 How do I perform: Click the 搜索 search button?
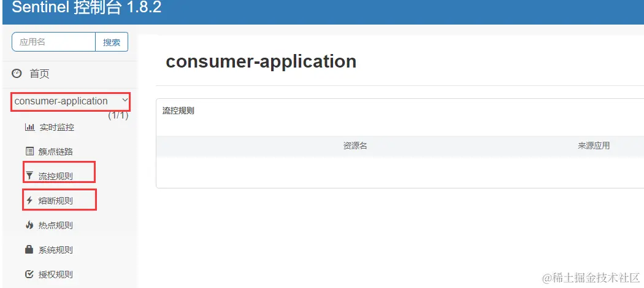[112, 42]
